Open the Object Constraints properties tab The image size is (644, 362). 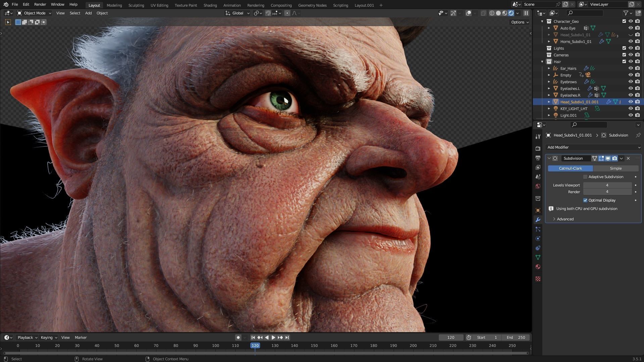[x=538, y=248]
